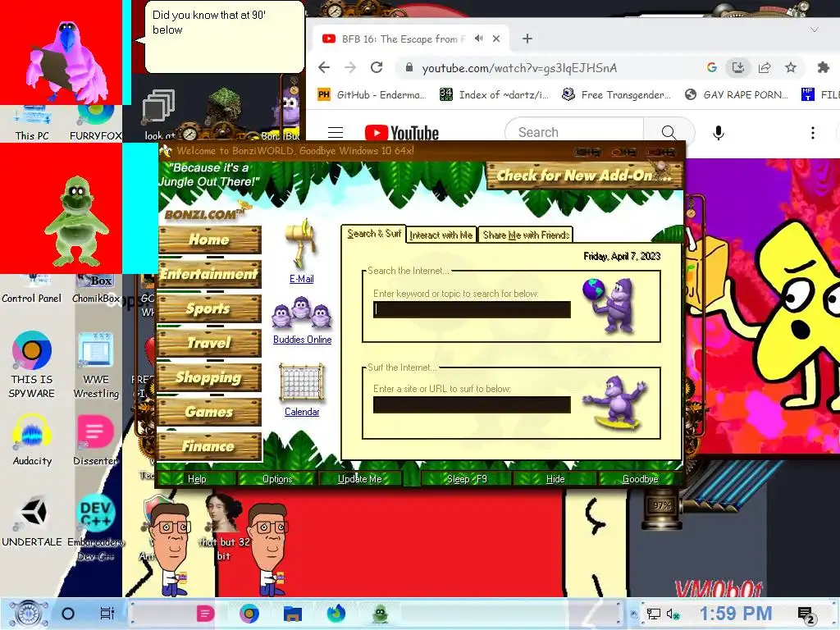Open GitHub - Enderma... bookmark
The image size is (840, 630).
coord(372,95)
